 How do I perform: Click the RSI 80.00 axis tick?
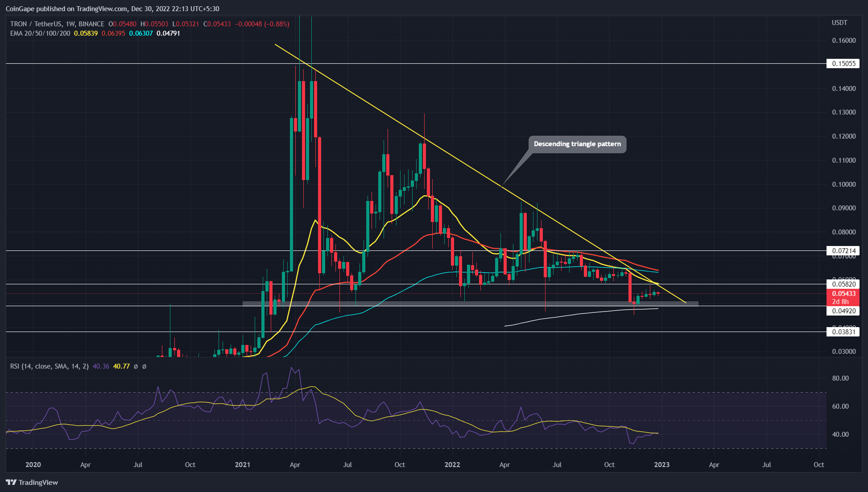(840, 378)
